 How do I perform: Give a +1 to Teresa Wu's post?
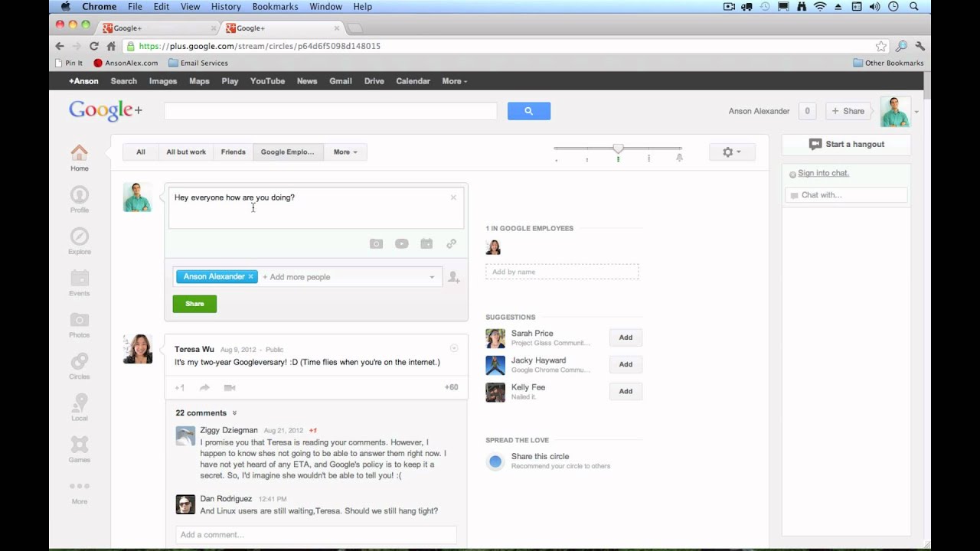[179, 387]
